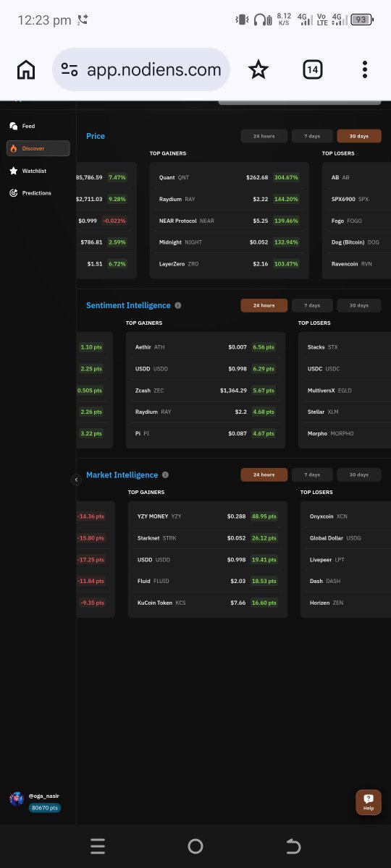Open Ravencoin RVN row
391x868 pixels.
coord(356,264)
